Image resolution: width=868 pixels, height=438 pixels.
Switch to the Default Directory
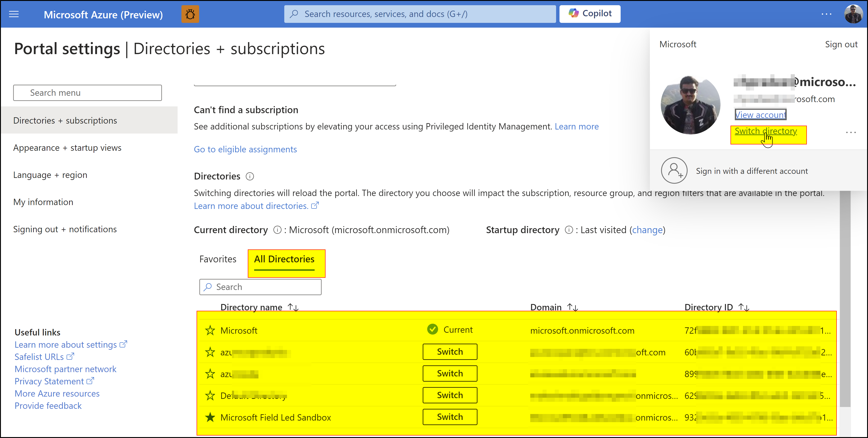coord(450,395)
